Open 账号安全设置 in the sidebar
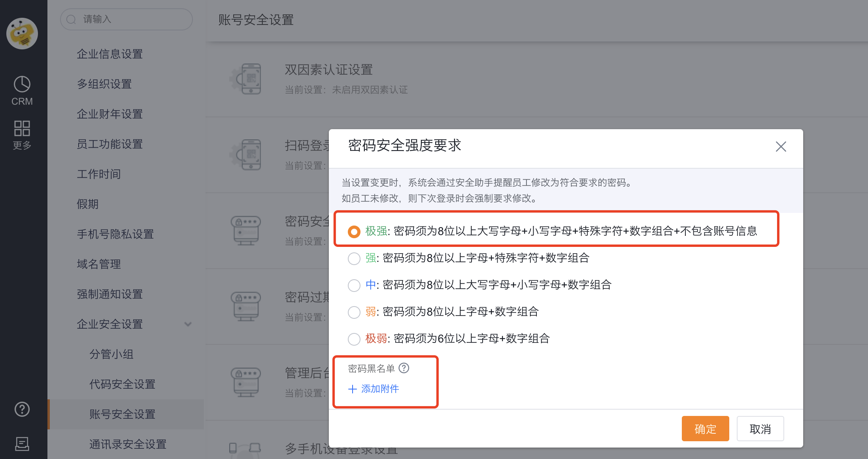 tap(122, 414)
